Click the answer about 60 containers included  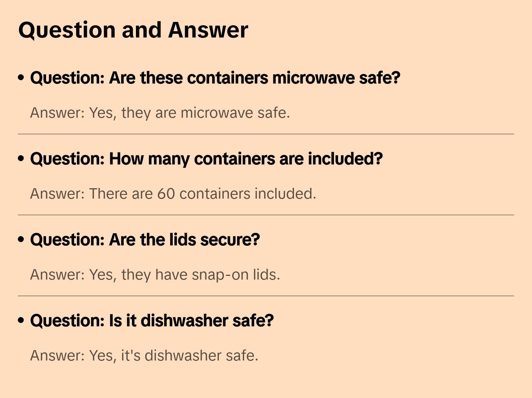pyautogui.click(x=173, y=194)
